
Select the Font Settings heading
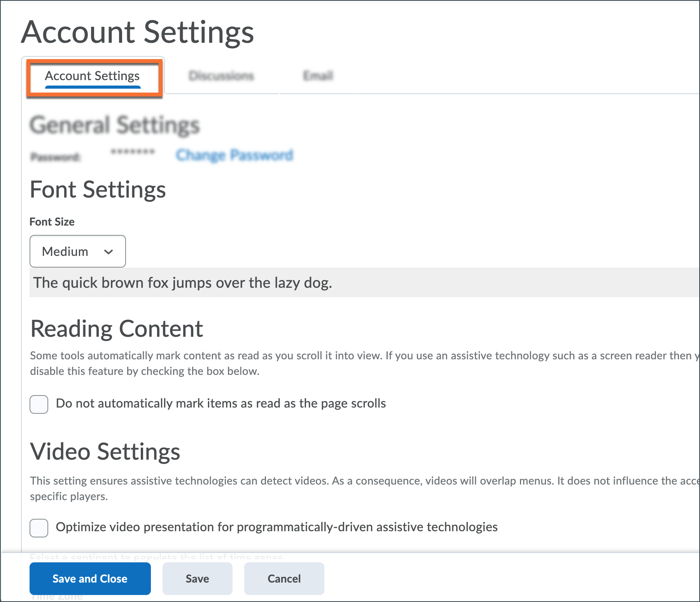pyautogui.click(x=98, y=190)
